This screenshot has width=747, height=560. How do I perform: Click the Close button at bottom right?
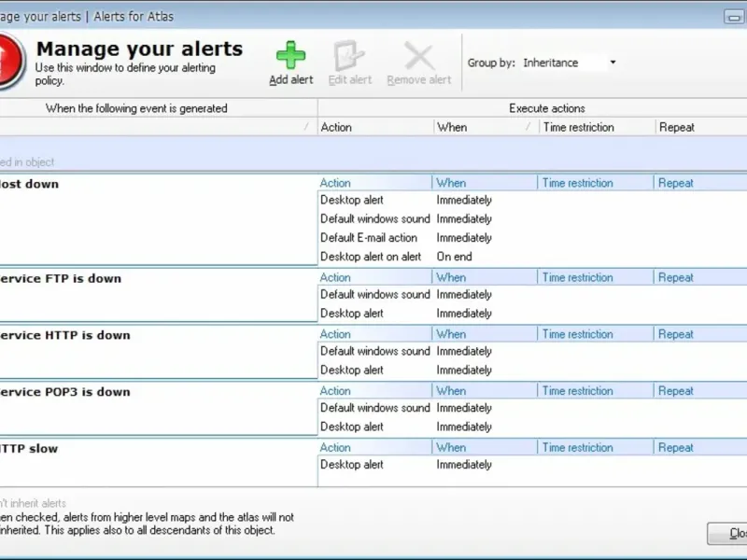tap(727, 533)
